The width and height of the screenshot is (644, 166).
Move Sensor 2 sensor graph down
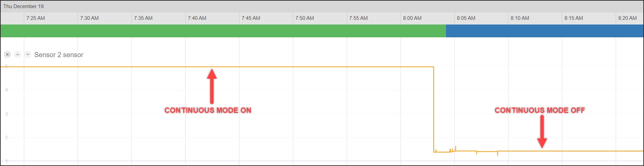click(28, 54)
